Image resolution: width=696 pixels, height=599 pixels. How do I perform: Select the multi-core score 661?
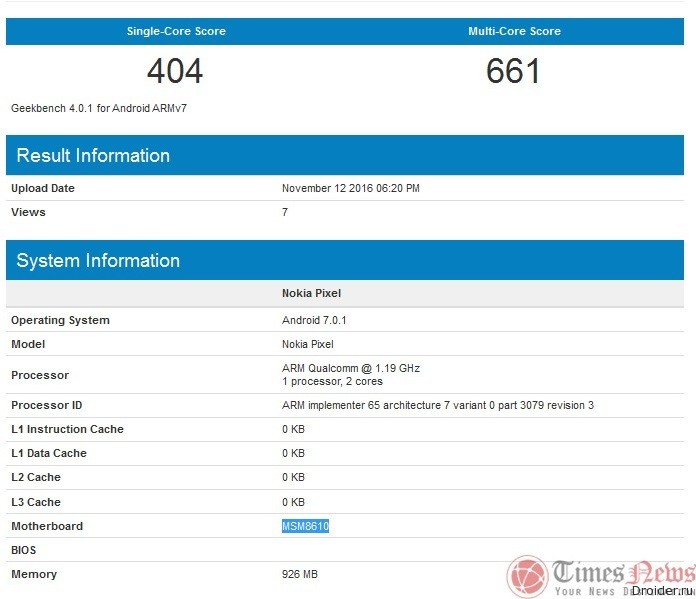(513, 71)
